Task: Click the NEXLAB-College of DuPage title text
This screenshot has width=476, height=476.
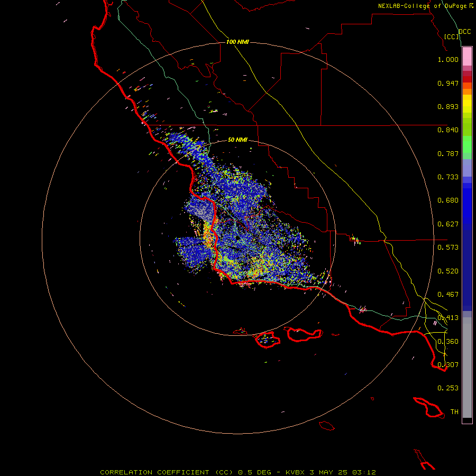Action: (x=423, y=6)
